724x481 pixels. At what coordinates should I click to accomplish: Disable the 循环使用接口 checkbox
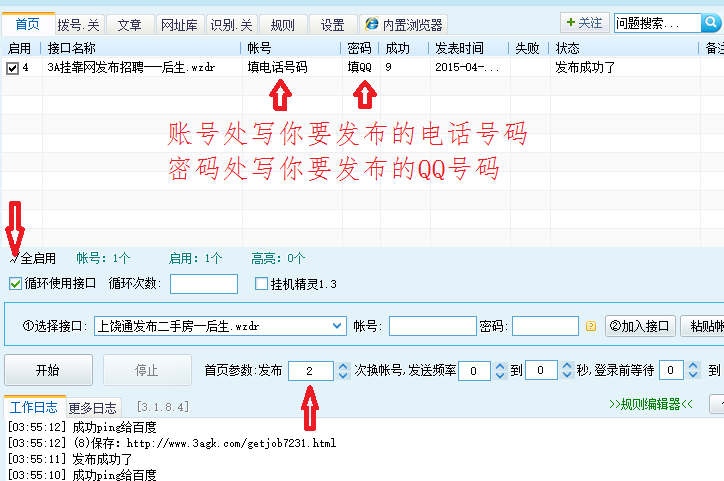pyautogui.click(x=15, y=283)
